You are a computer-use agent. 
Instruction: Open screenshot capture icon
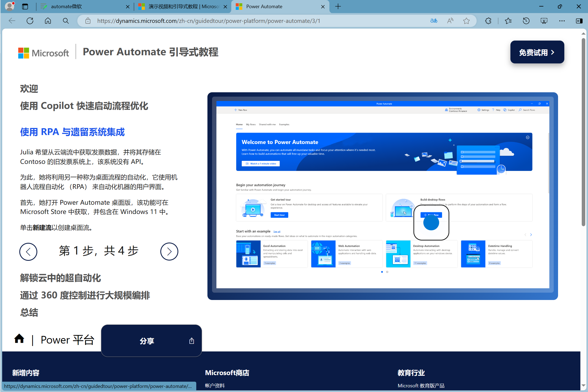(544, 21)
